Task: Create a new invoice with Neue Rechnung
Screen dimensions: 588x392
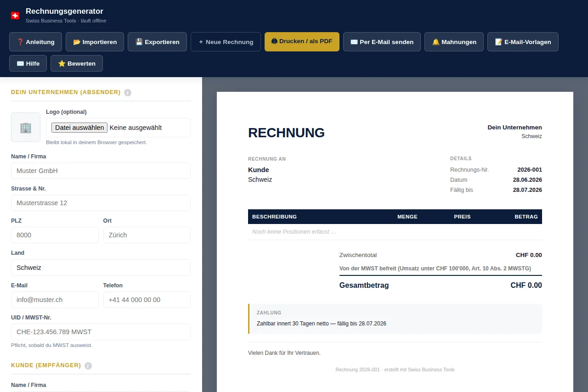Action: tap(226, 42)
